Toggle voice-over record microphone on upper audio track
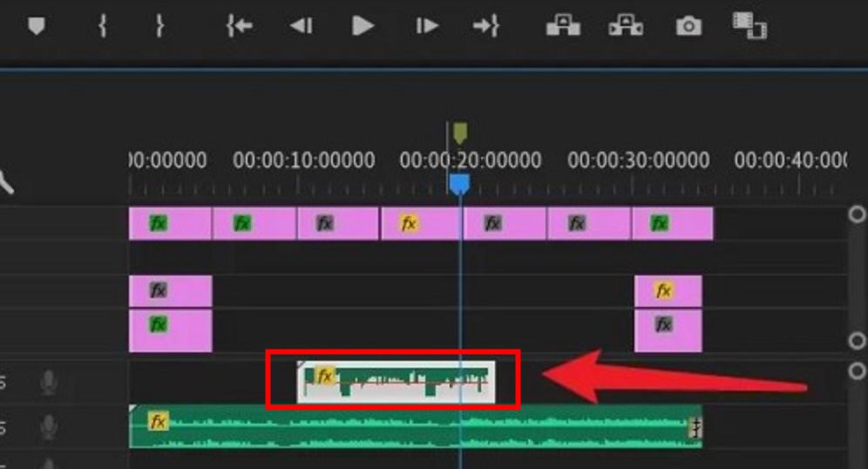Screen dimensions: 868x469 click(50, 382)
